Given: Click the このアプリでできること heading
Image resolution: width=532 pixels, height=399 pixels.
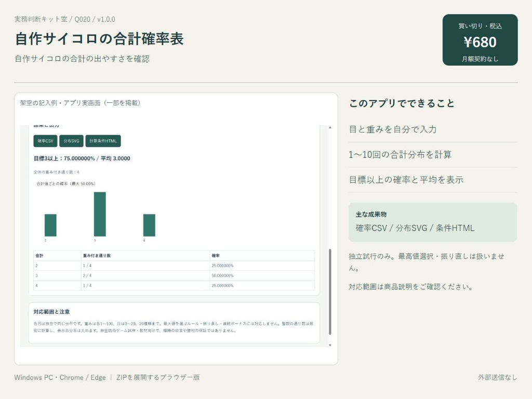Looking at the screenshot, I should coord(402,103).
